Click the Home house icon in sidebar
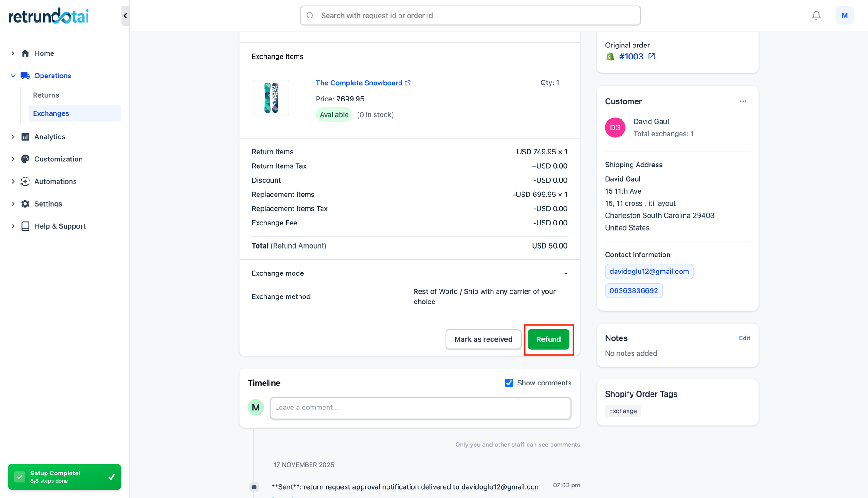 pyautogui.click(x=25, y=53)
